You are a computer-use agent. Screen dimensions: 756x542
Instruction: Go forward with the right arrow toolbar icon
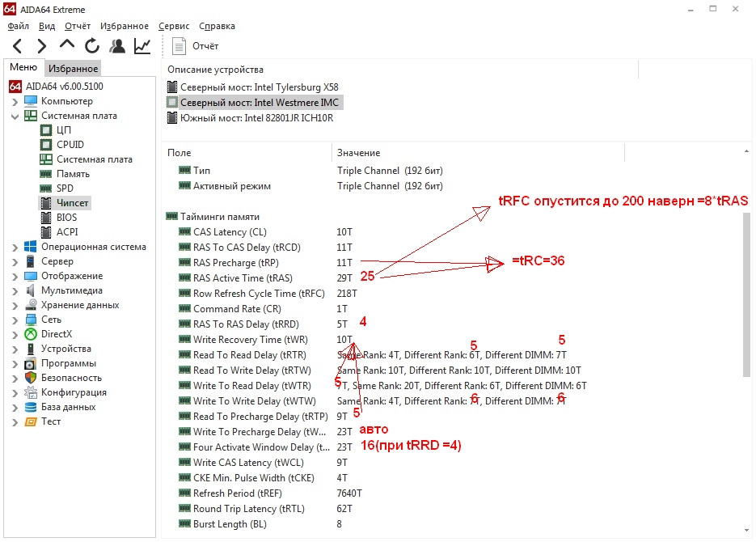pos(42,46)
